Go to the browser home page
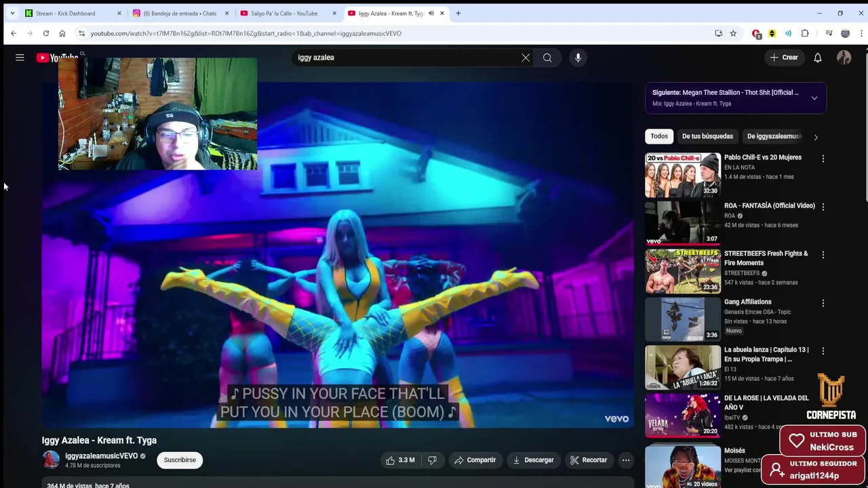The width and height of the screenshot is (868, 488). [x=62, y=33]
